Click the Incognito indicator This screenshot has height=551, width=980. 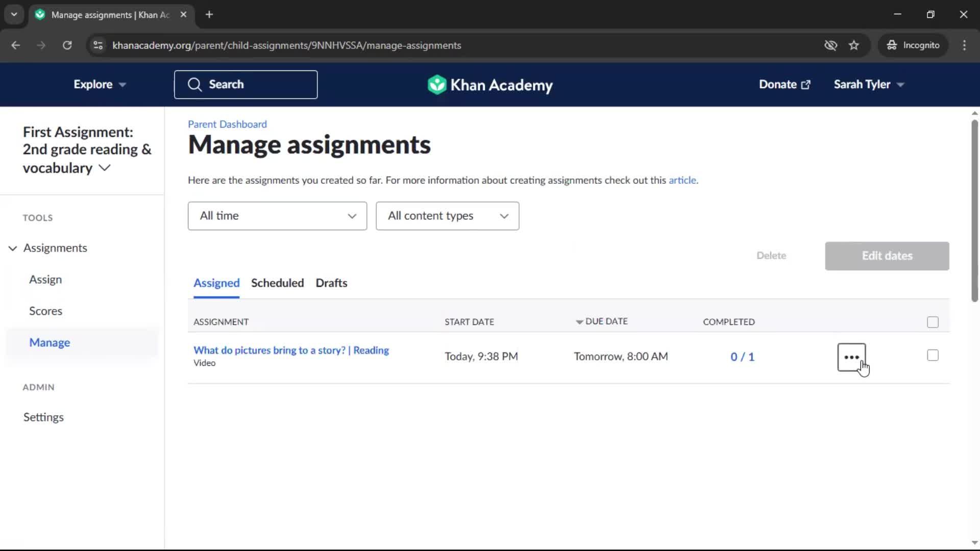(913, 45)
